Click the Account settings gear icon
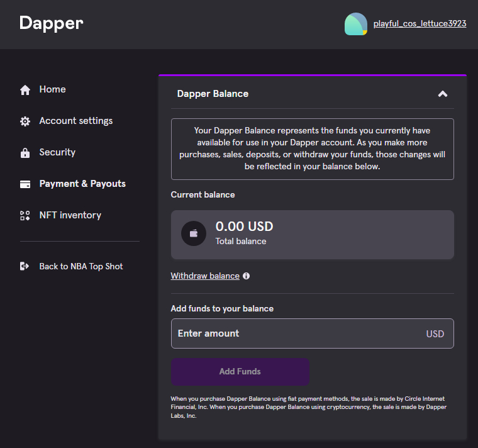This screenshot has height=448, width=478. 25,121
